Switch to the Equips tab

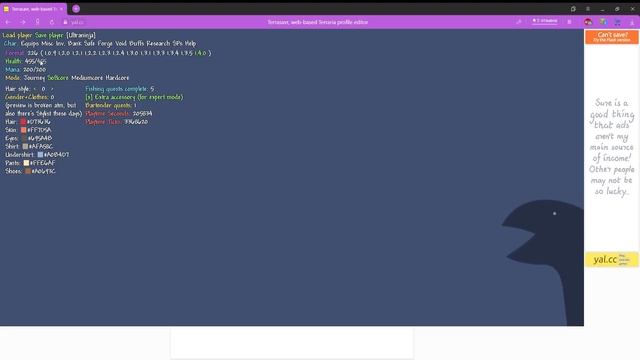(30, 44)
